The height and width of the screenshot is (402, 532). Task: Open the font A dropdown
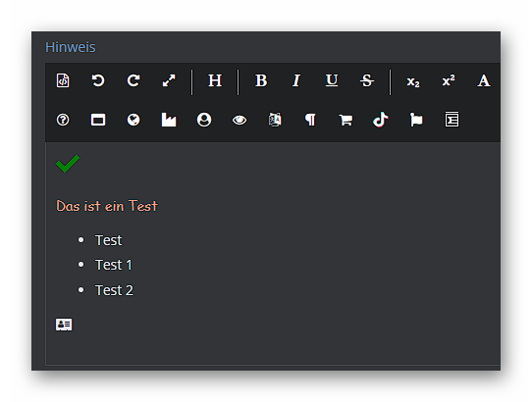pos(484,80)
